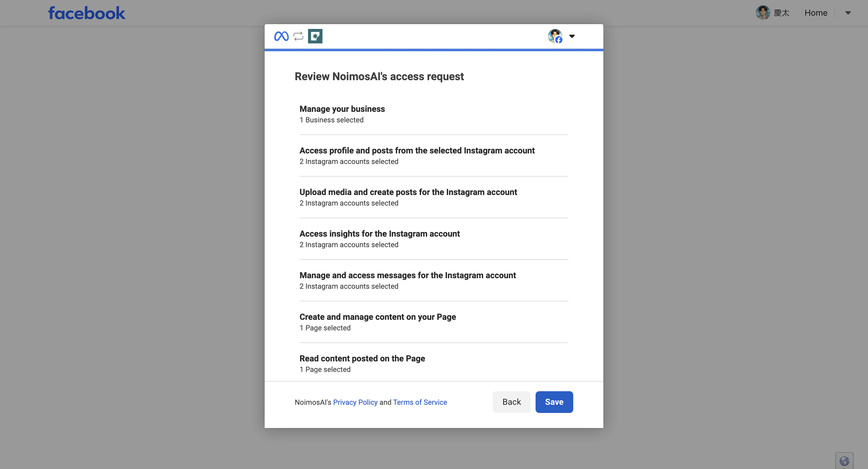This screenshot has width=868, height=469.
Task: Click the Meta infinity logo
Action: [281, 36]
